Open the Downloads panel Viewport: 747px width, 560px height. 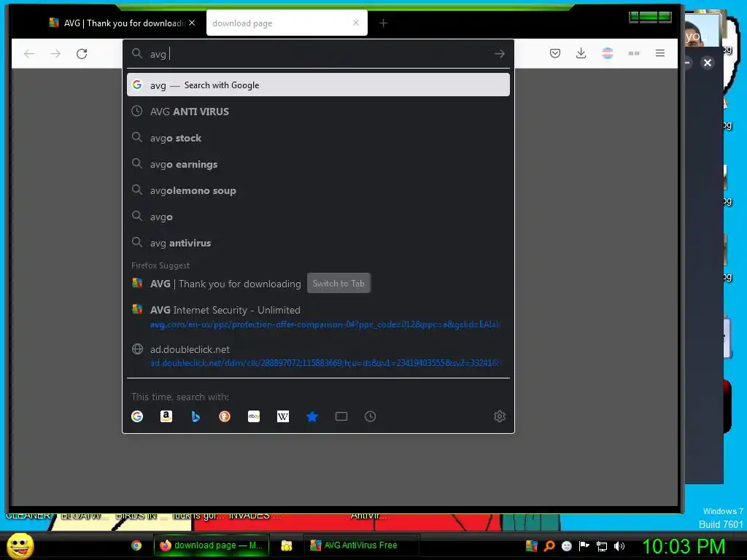pos(581,53)
